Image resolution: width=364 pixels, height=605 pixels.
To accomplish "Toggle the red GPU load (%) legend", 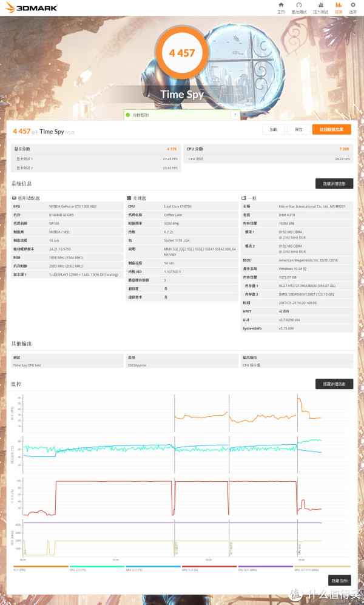I will (x=209, y=568).
